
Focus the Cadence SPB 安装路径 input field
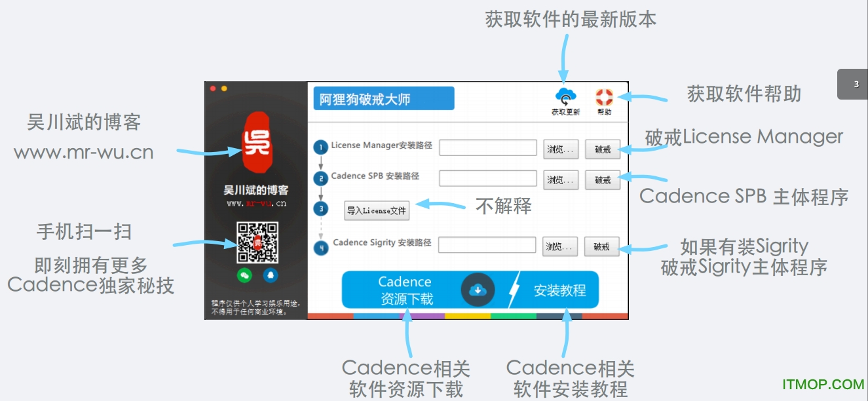coord(488,178)
